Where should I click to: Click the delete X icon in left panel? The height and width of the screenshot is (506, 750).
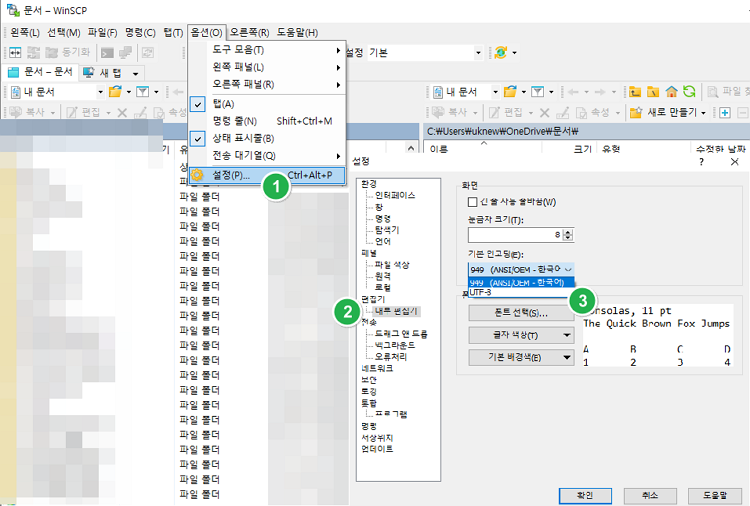click(122, 112)
